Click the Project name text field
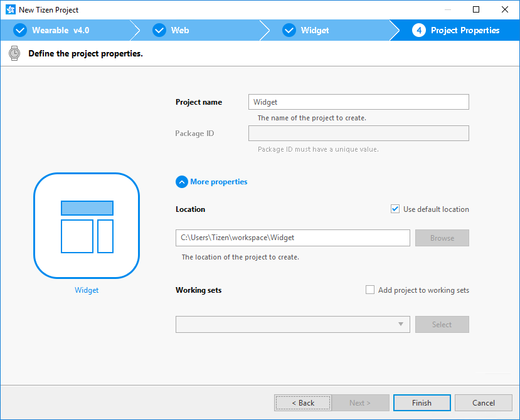This screenshot has height=420, width=520. [358, 102]
